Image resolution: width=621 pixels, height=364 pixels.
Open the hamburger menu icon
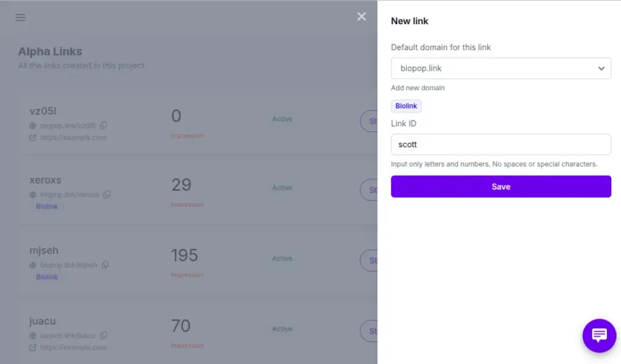point(21,18)
